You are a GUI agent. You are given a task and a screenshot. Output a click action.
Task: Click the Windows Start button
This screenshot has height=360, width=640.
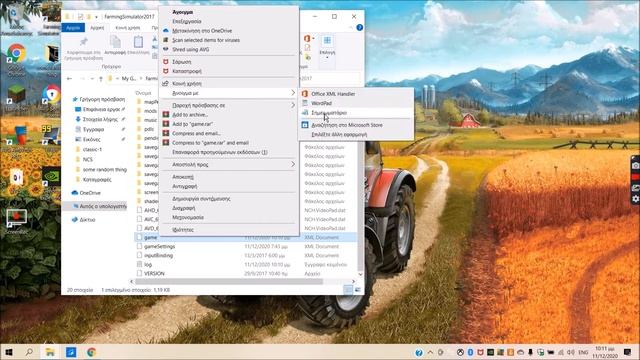click(9, 352)
